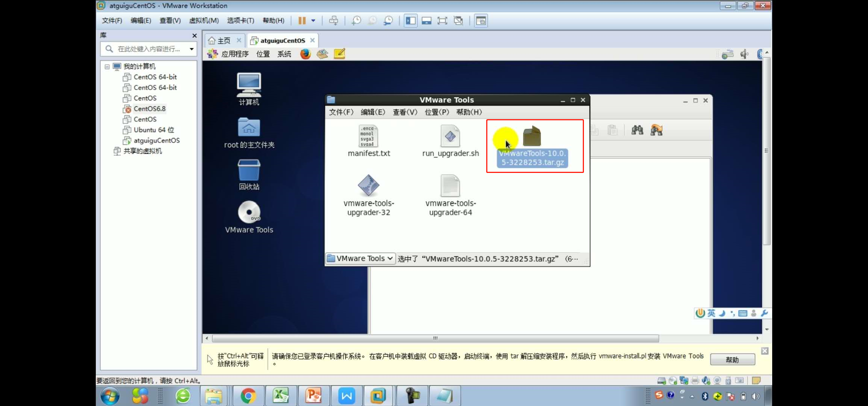Open manifest.txt in the VMware Tools window
Image resolution: width=868 pixels, height=406 pixels.
click(368, 141)
